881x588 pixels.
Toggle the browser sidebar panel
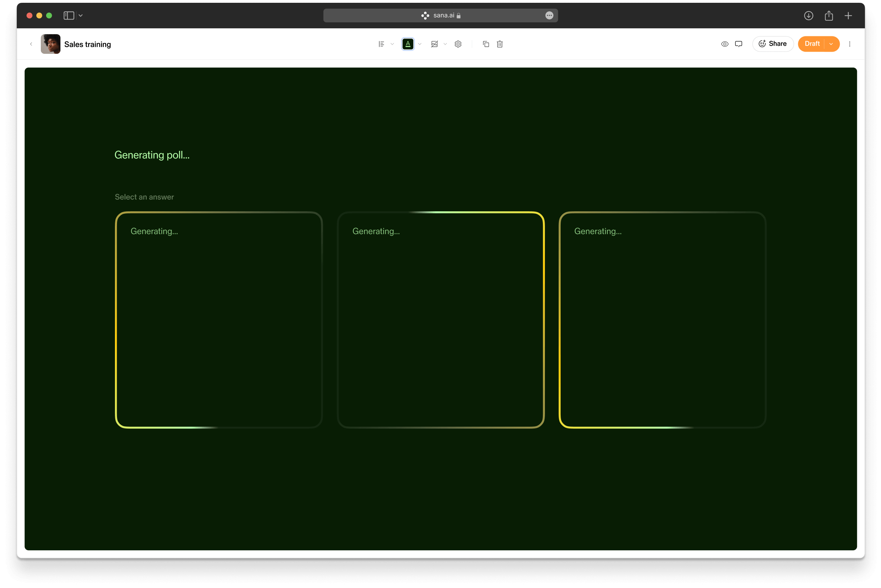coord(68,15)
